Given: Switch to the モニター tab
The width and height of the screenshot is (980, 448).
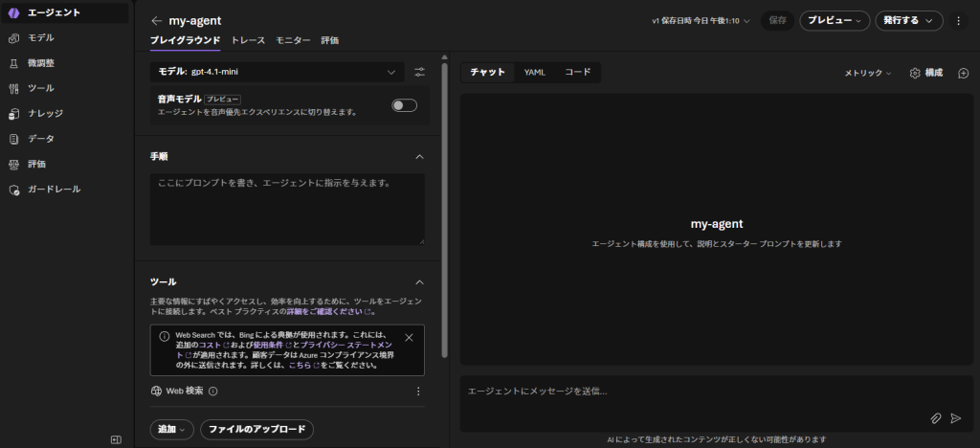Looking at the screenshot, I should (293, 40).
